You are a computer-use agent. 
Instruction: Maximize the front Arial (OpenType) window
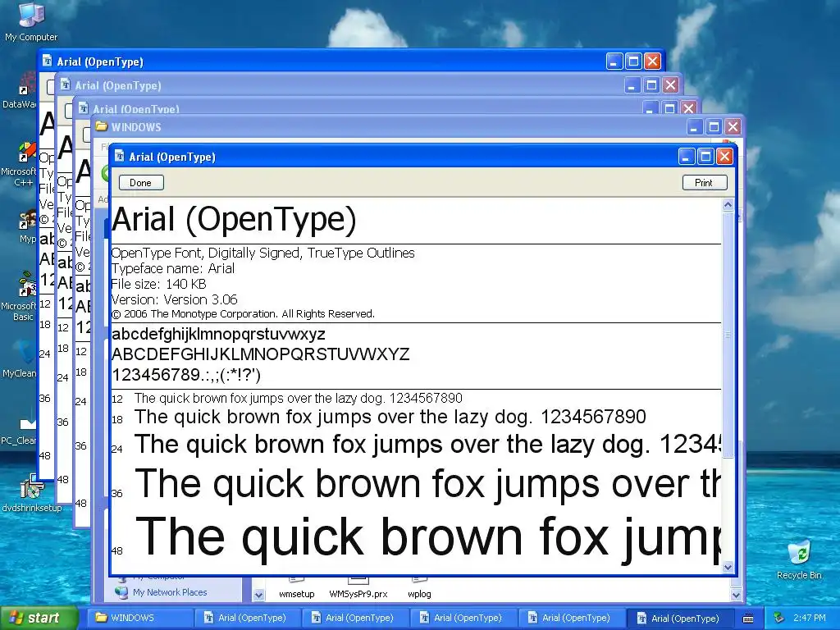pos(705,157)
